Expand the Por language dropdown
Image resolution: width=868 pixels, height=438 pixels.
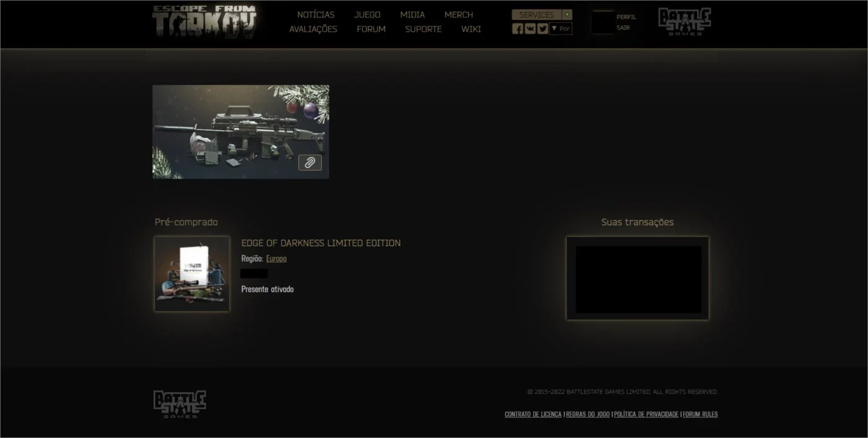[x=560, y=28]
